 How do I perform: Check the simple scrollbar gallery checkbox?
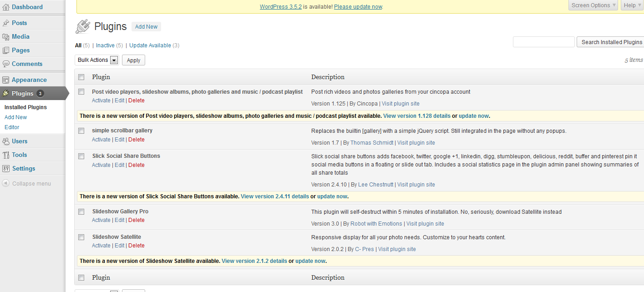[81, 131]
